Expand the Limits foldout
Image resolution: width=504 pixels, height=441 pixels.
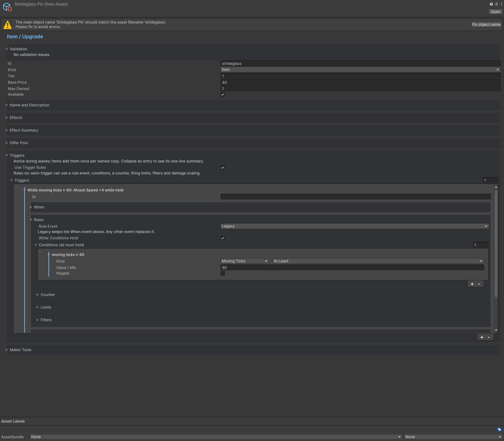point(37,307)
